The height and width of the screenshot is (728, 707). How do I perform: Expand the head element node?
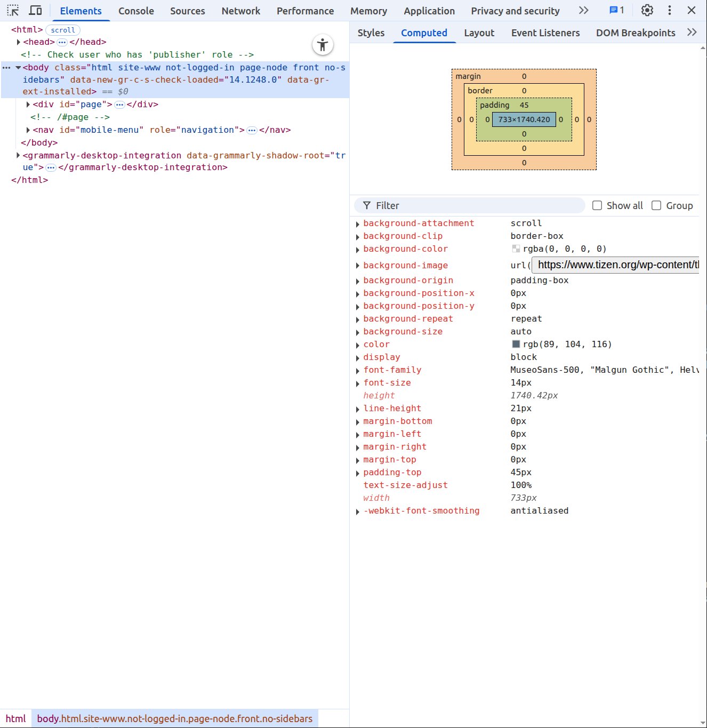coord(19,42)
